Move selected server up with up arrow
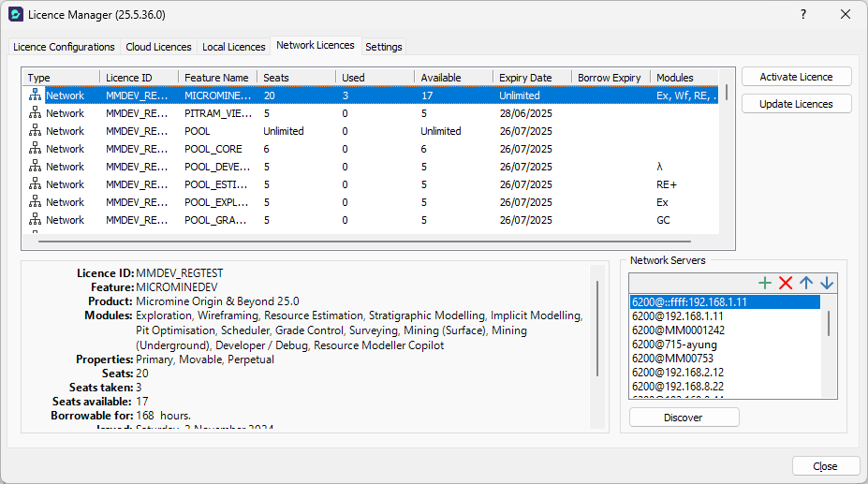Screen dimensions: 868x484 [806, 283]
